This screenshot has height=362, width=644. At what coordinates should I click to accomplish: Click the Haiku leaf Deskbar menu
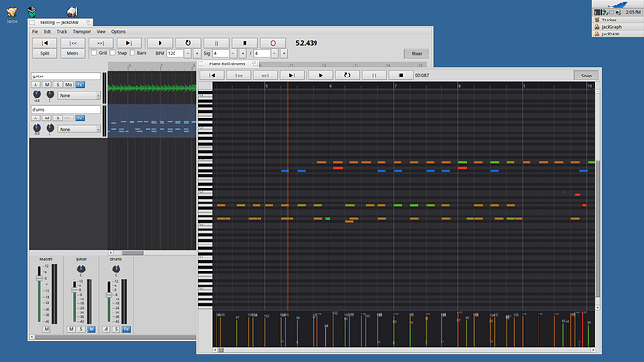click(x=617, y=5)
